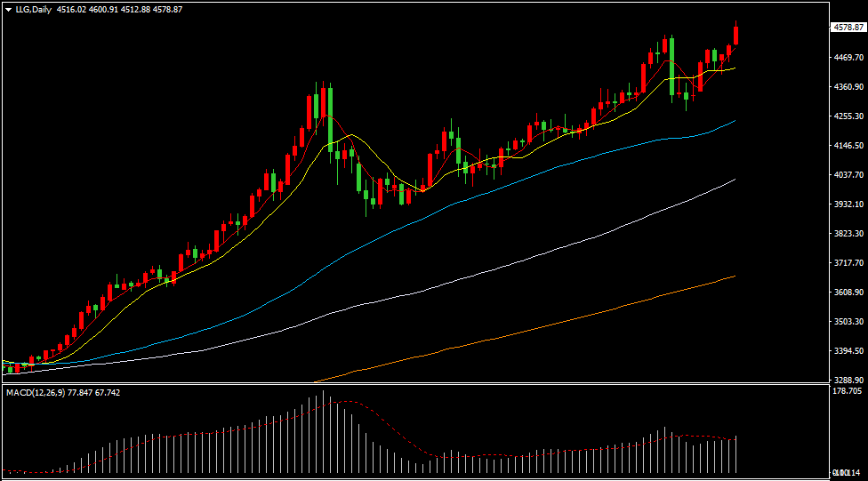This screenshot has height=481, width=868.
Task: Click the 4360.90 price axis label
Action: [x=848, y=87]
